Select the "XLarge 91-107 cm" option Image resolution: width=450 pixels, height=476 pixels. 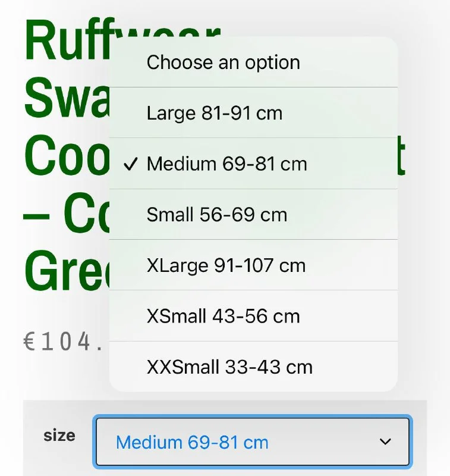[x=226, y=265]
